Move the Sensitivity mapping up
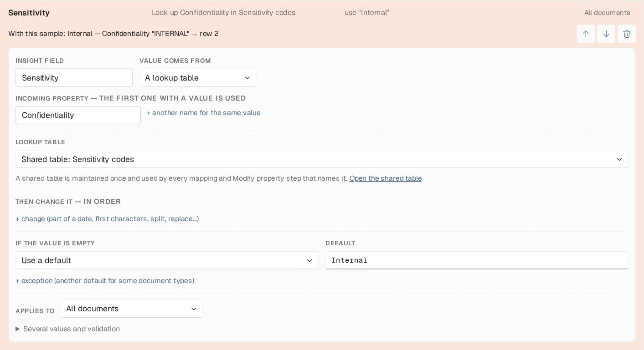The height and width of the screenshot is (350, 644). tap(586, 34)
